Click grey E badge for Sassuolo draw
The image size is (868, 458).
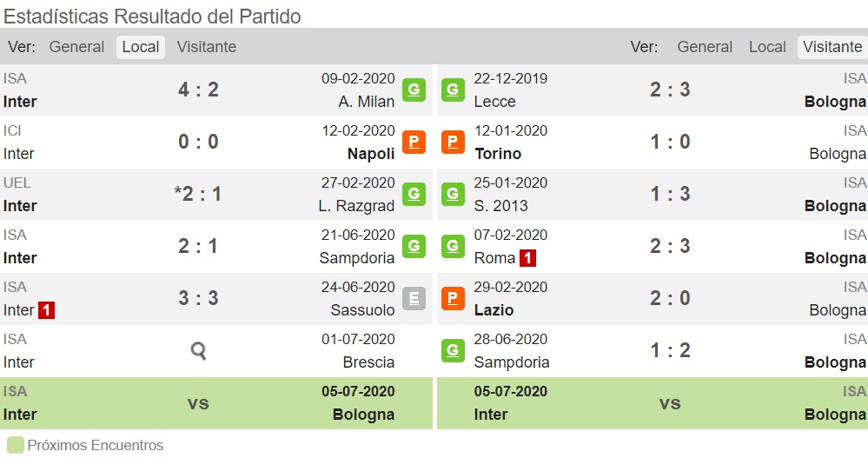tap(414, 298)
